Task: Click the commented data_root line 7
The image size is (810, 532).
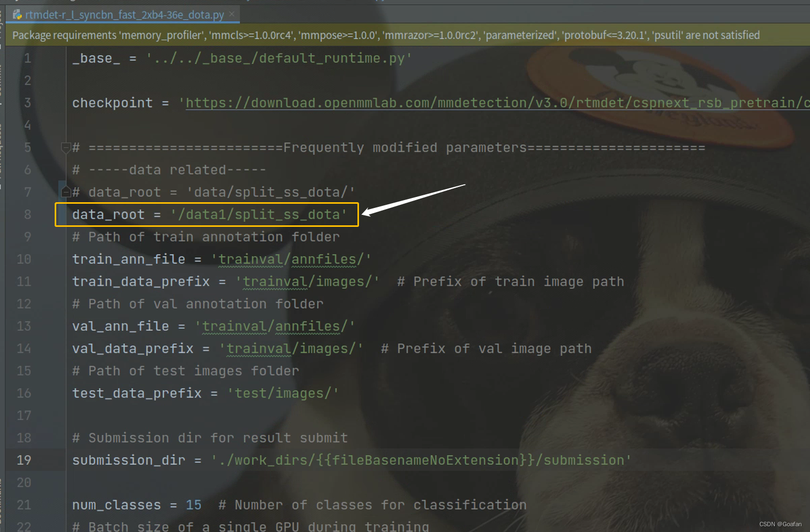Action: point(213,192)
